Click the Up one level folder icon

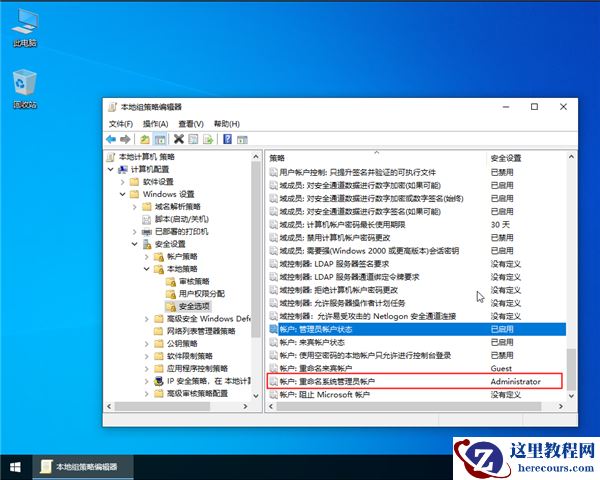145,139
